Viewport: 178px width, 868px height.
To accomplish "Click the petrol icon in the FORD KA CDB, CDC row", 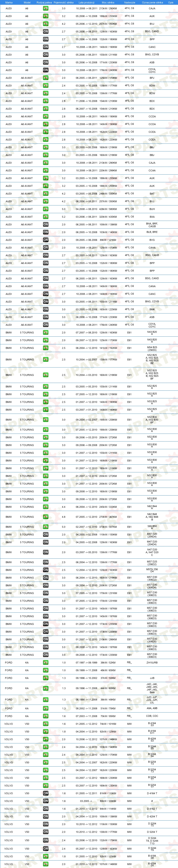I will (46, 716).
